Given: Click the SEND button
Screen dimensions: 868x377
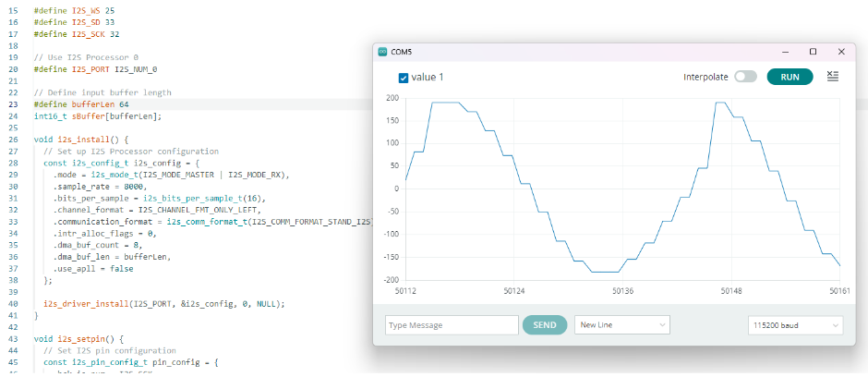Looking at the screenshot, I should [x=545, y=325].
